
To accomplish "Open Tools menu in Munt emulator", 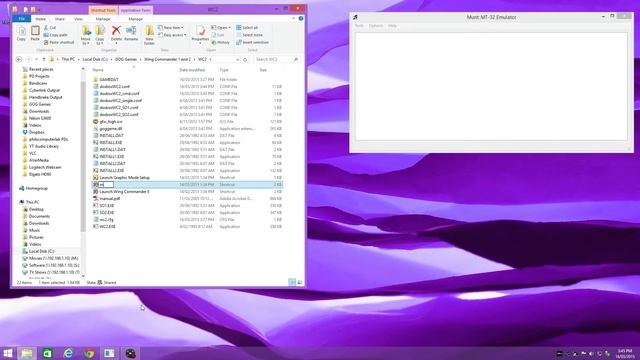I will (359, 26).
